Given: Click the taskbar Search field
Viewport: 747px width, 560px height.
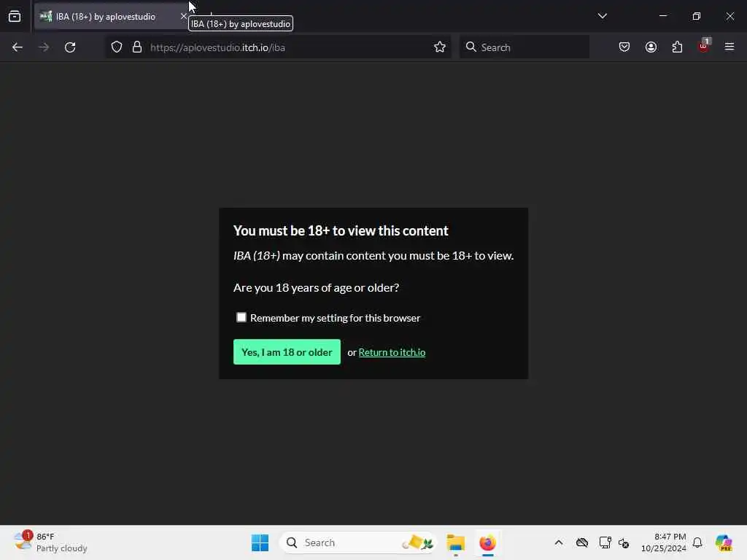Looking at the screenshot, I should [358, 542].
